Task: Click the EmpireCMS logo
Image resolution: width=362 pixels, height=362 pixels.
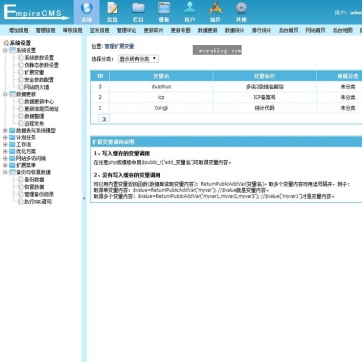Action: 36,13
